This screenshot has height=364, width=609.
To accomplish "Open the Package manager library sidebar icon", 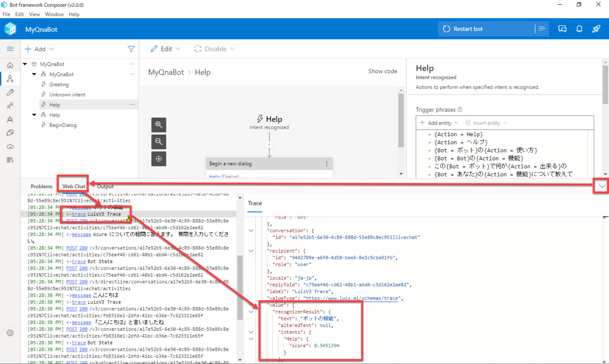I will (10, 160).
